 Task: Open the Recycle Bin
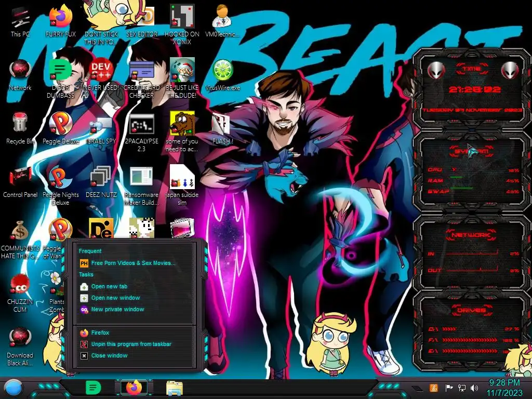[x=20, y=129]
